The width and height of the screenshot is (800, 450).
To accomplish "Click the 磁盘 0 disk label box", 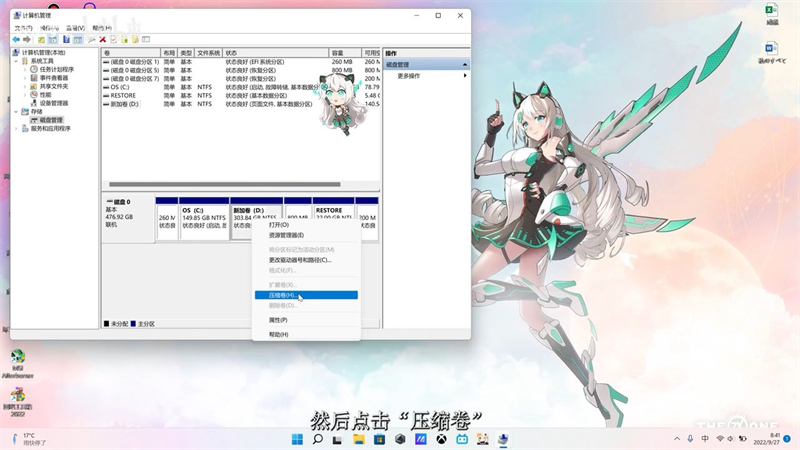I will (129, 218).
